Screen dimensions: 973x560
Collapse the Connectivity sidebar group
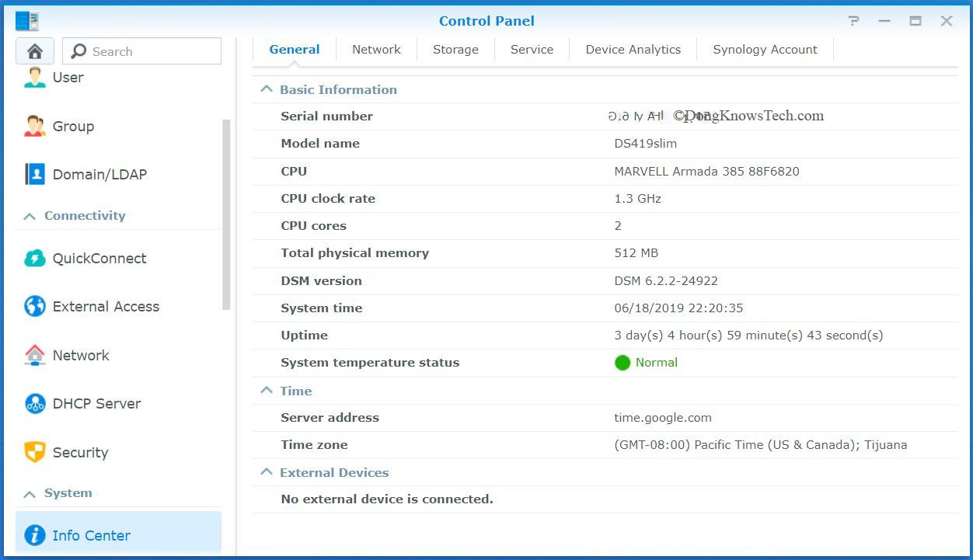(30, 216)
